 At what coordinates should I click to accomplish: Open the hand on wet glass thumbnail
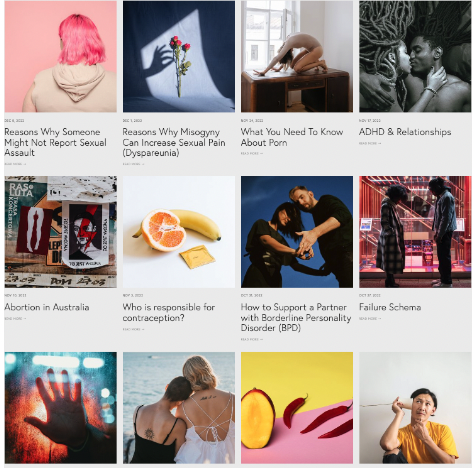[x=61, y=408]
